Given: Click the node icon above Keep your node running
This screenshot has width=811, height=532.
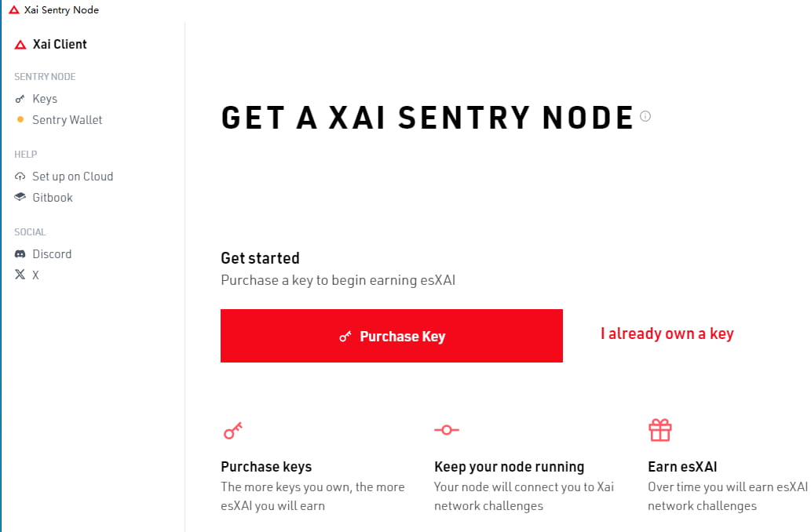Looking at the screenshot, I should [x=447, y=430].
